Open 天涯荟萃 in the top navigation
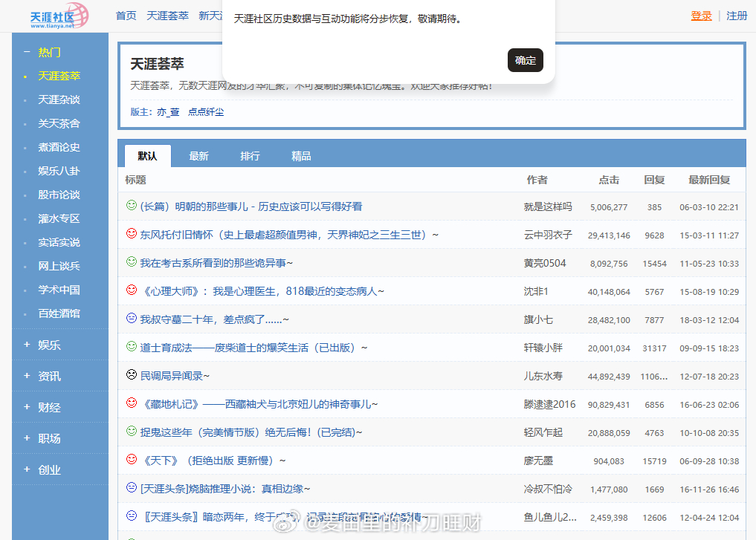The height and width of the screenshot is (540, 756). [x=168, y=16]
